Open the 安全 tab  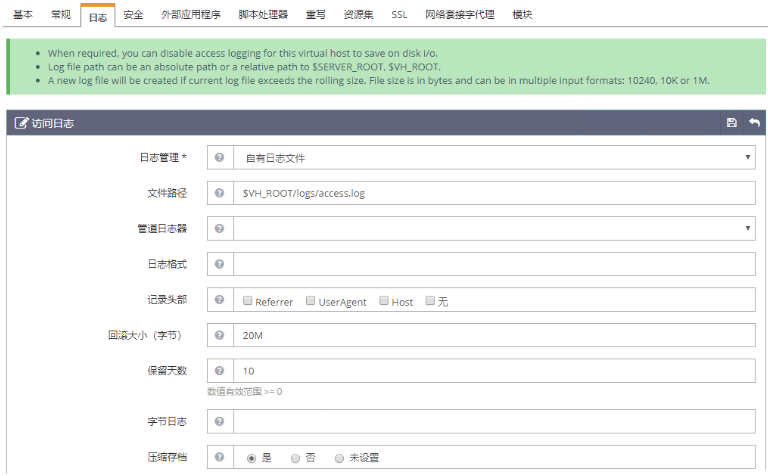pos(133,15)
